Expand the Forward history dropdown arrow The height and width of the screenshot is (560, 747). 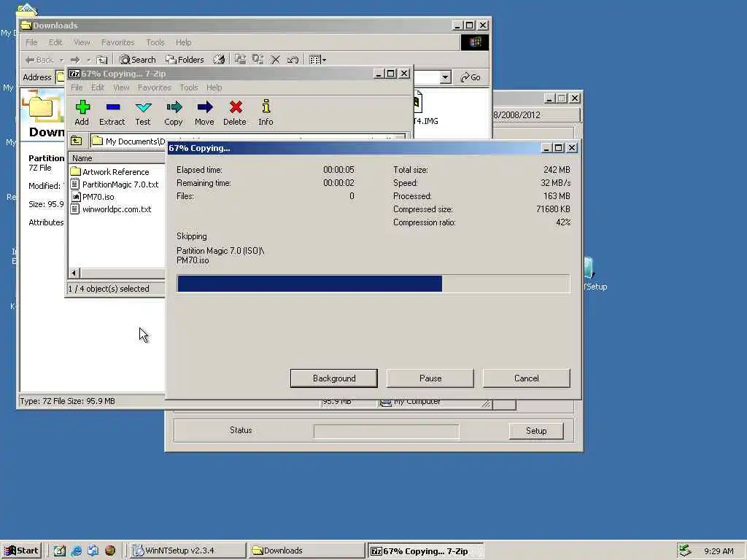point(88,60)
